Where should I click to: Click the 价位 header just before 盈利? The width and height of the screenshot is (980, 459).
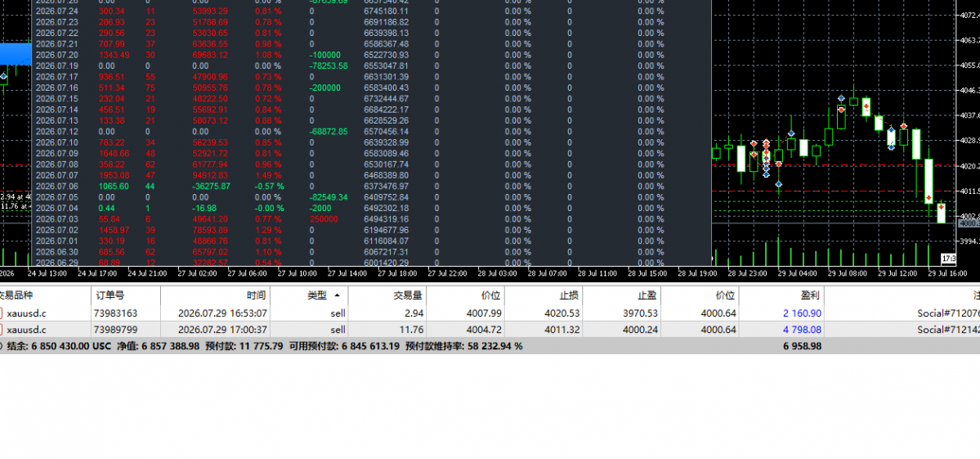click(x=725, y=296)
